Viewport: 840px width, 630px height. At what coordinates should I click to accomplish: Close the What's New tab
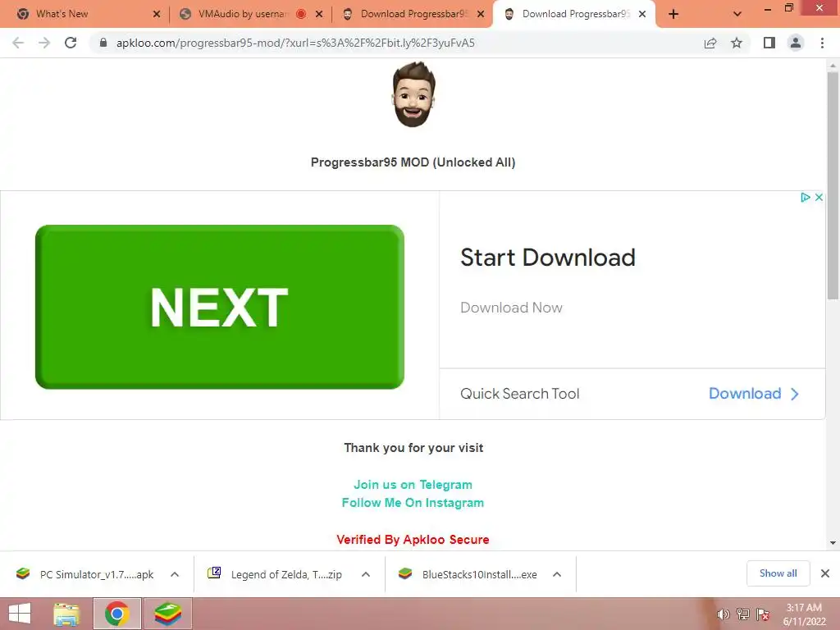point(157,15)
